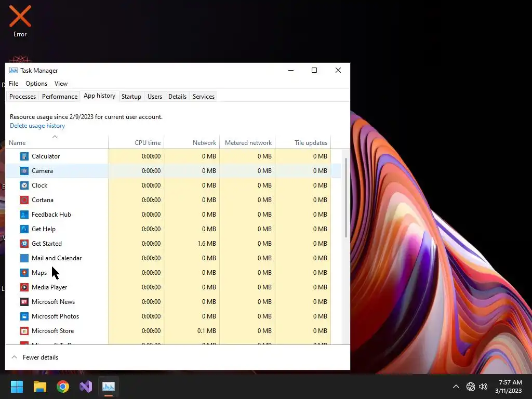Open the File menu
This screenshot has height=399, width=532.
point(14,84)
